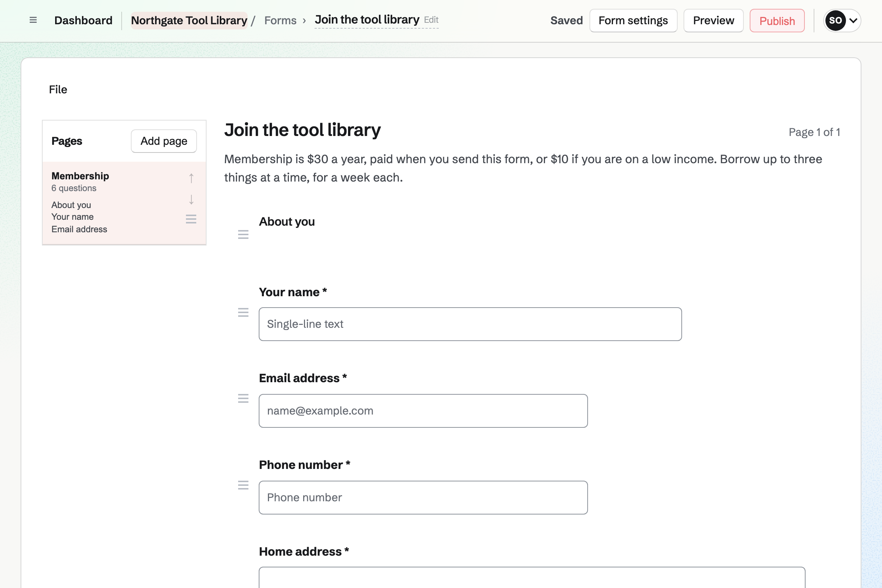Click the small Edit label by title
Viewport: 882px width, 588px height.
click(431, 20)
